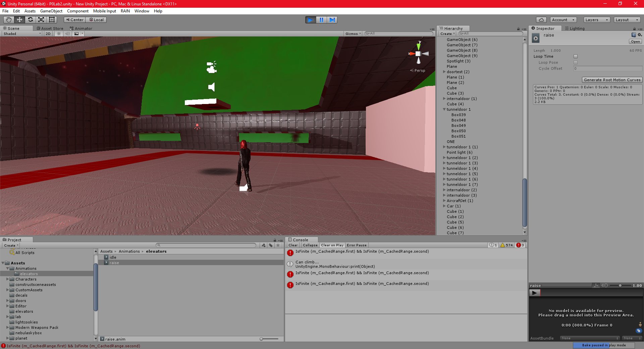Viewport: 644px width, 349px height.
Task: Open the RAIN menu
Action: 125,11
